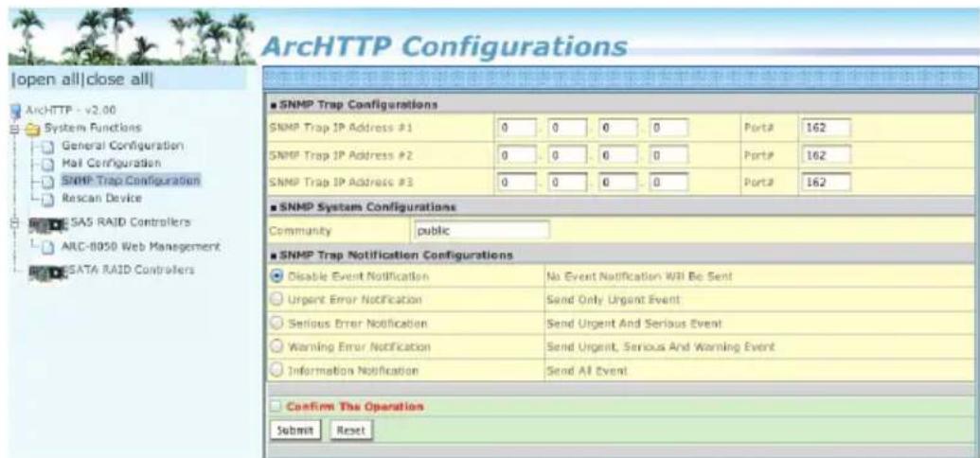
Task: Open General Configuration in the tree
Action: click(122, 145)
